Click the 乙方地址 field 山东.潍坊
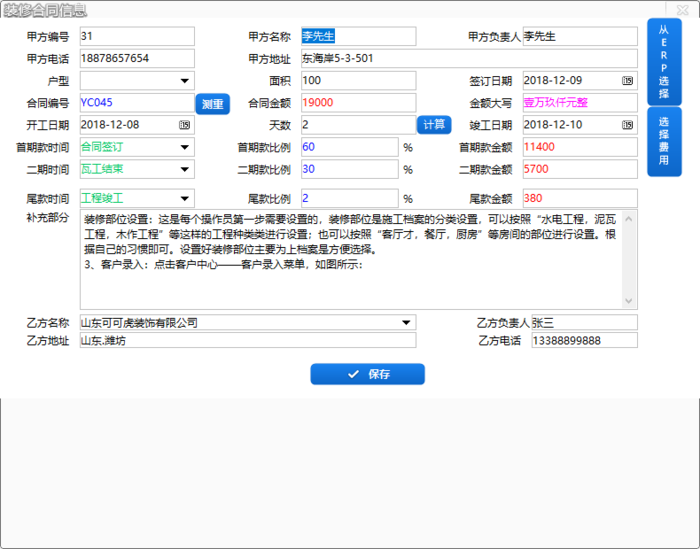 point(248,340)
